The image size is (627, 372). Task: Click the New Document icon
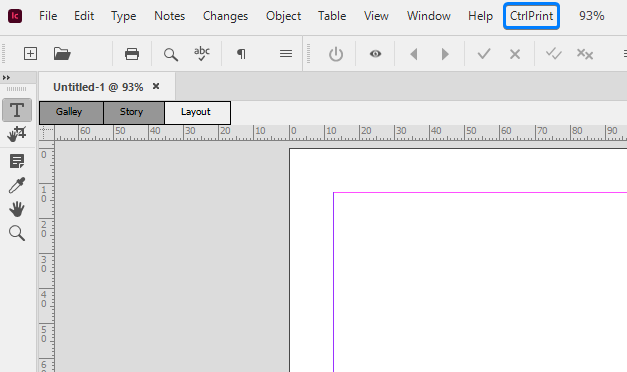click(x=30, y=54)
